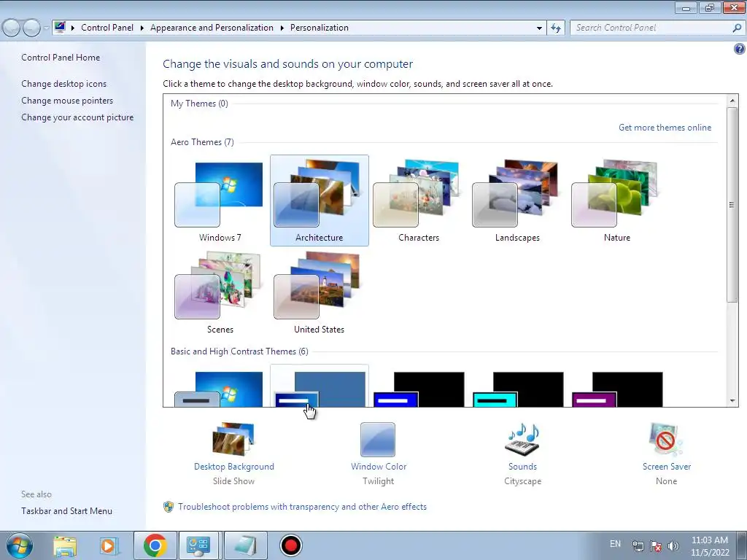This screenshot has width=747, height=560.
Task: Open the Windows Start button
Action: tap(20, 545)
